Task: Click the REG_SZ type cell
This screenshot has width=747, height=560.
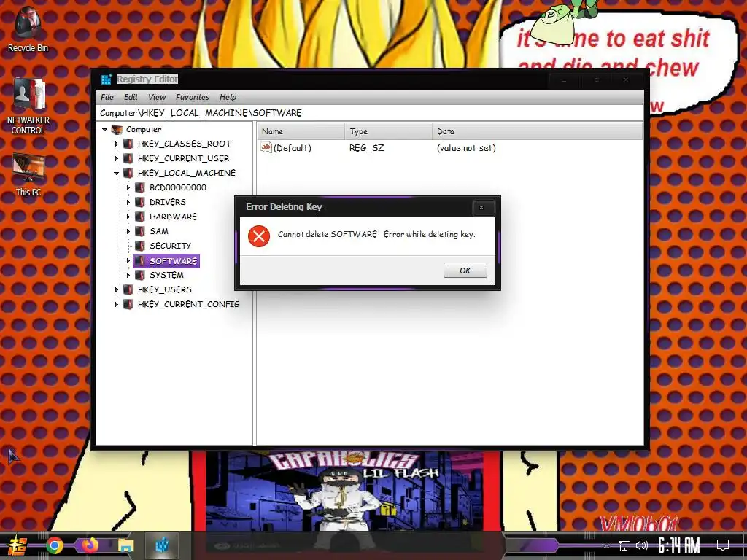Action: tap(366, 148)
